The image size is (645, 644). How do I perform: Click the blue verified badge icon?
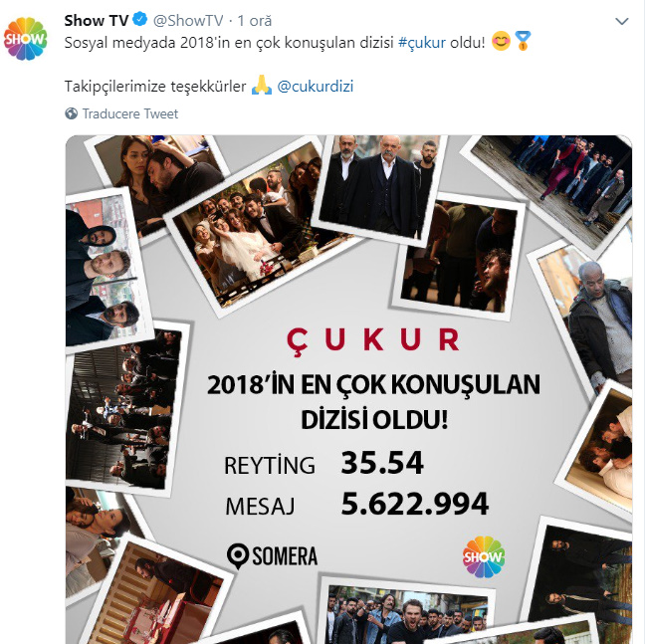coord(140,20)
